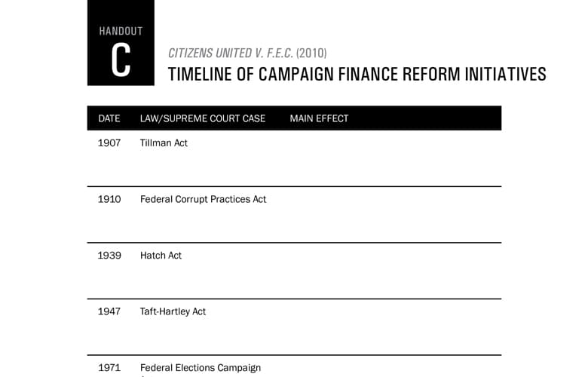Screen dimensions: 588x377
Task: Click the empty main effect cell for Hatch Act
Action: click(394, 271)
